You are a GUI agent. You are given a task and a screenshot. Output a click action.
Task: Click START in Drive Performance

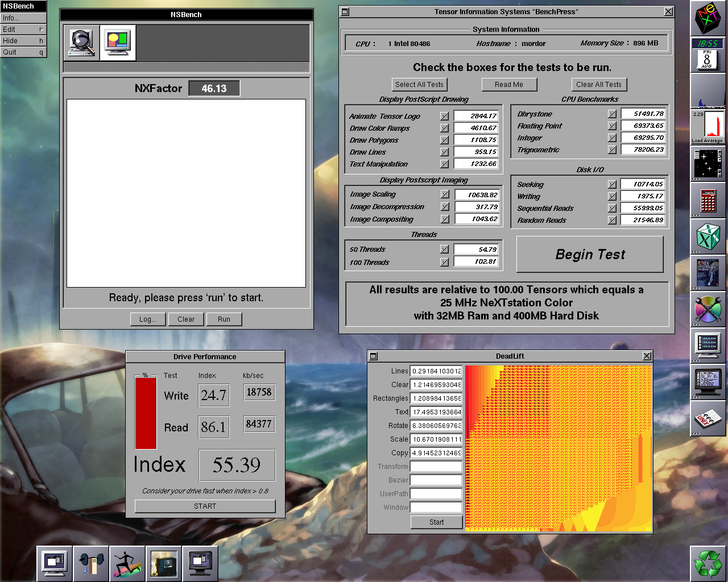pyautogui.click(x=205, y=506)
